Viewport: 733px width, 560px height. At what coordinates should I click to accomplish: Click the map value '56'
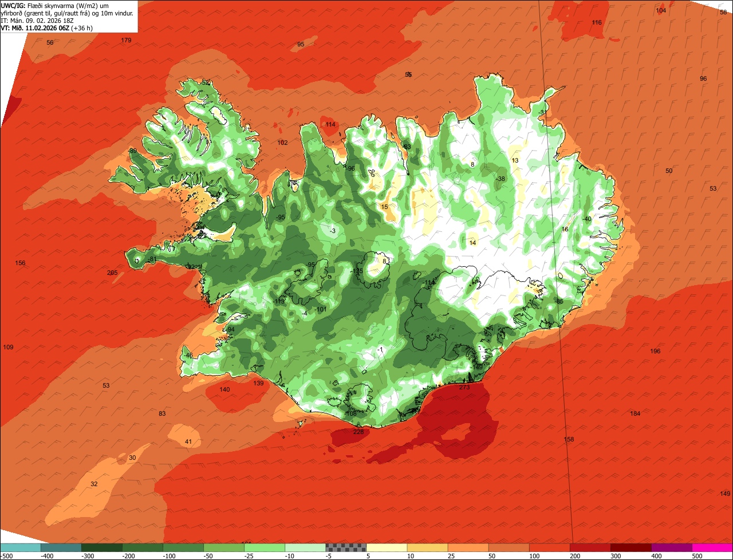(x=50, y=42)
